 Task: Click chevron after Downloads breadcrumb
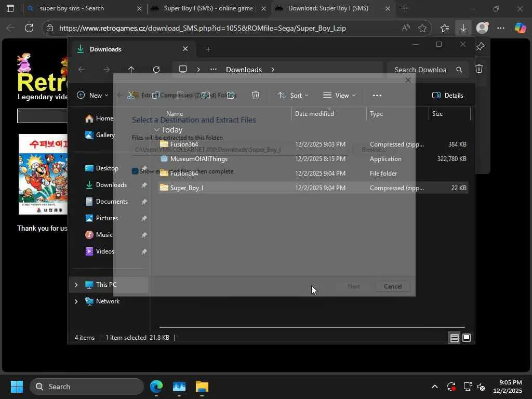272,70
